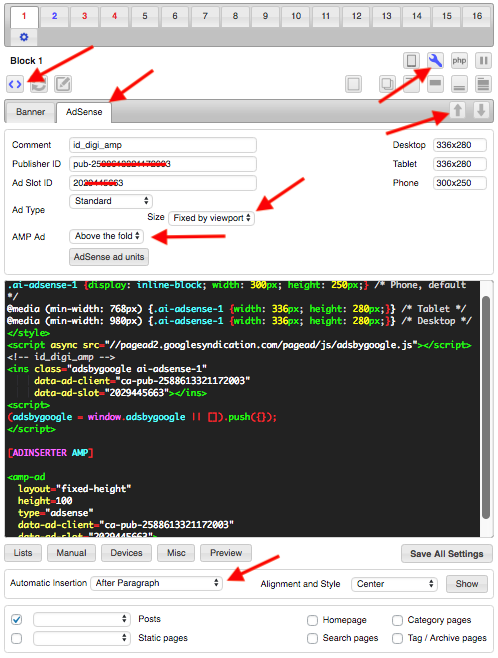Open the Ad Type Standard dropdown
498x658 pixels.
click(x=111, y=201)
